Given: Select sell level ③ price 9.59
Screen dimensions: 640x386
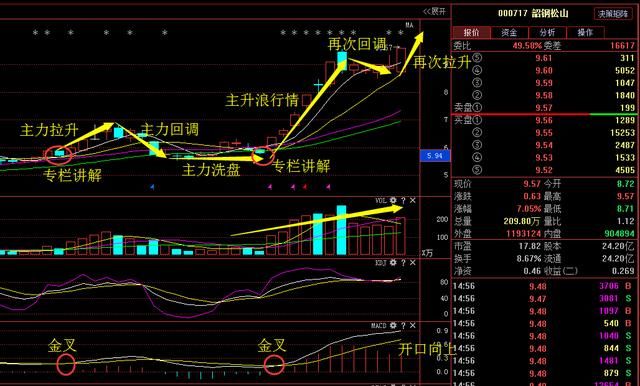Looking at the screenshot, I should [x=544, y=83].
